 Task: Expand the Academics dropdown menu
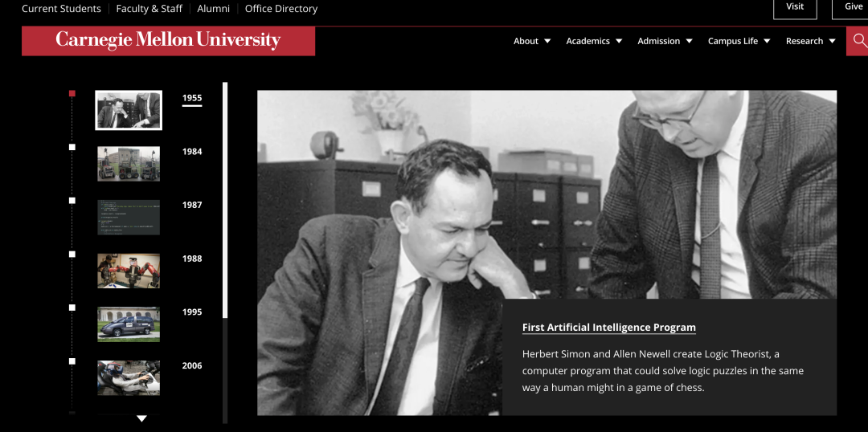click(x=594, y=41)
